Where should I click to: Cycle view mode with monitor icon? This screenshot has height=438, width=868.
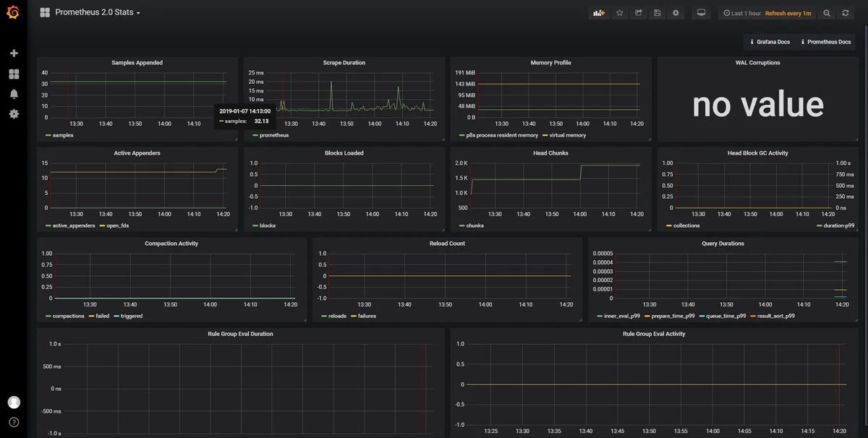(x=701, y=13)
